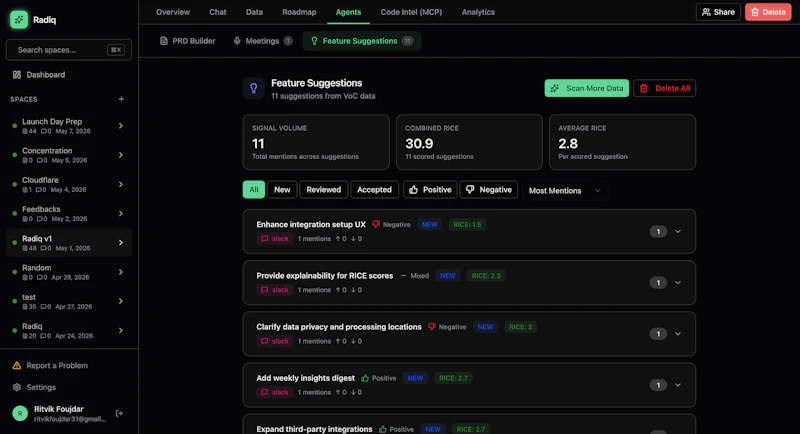The image size is (800, 434).
Task: Click upvote arrow on Enhance integration setup UX
Action: click(338, 239)
